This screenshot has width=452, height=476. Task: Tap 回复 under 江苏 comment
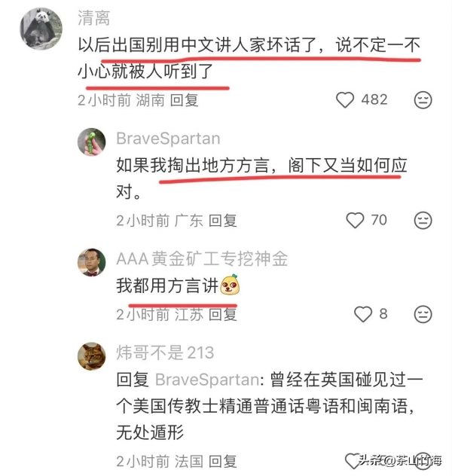point(222,315)
